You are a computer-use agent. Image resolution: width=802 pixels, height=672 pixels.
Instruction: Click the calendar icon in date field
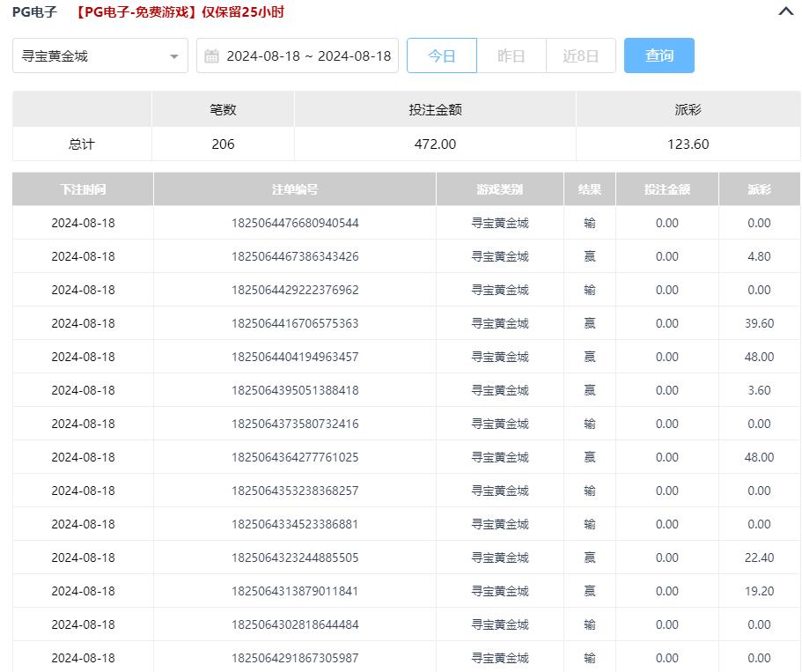pyautogui.click(x=211, y=56)
